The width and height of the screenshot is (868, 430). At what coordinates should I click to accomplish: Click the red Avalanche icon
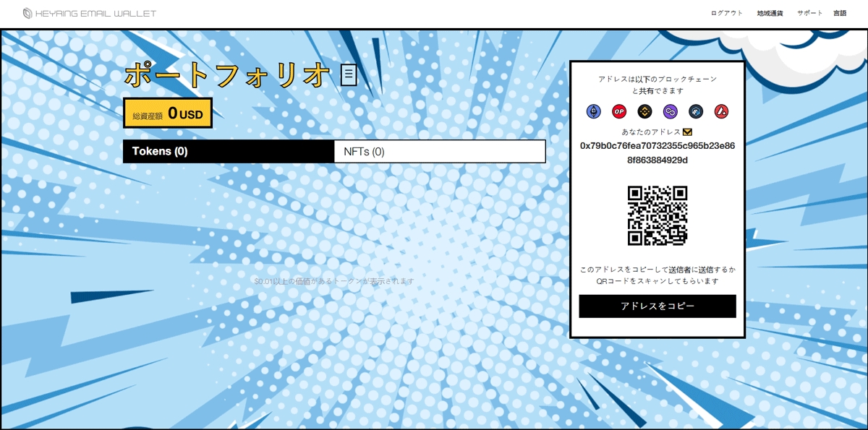pos(721,111)
